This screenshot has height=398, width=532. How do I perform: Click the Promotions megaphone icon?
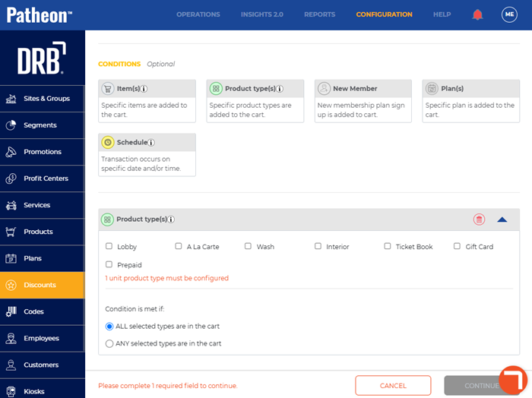(x=11, y=152)
